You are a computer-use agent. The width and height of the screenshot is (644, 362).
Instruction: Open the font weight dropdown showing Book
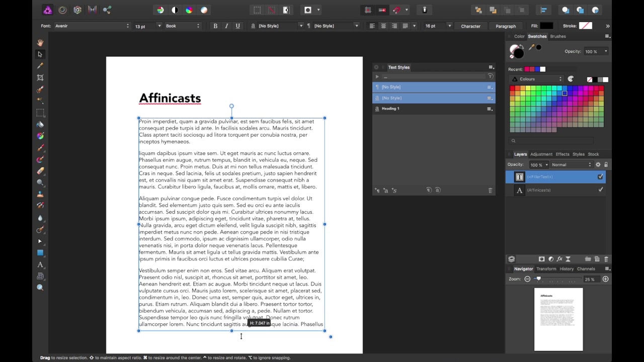183,26
